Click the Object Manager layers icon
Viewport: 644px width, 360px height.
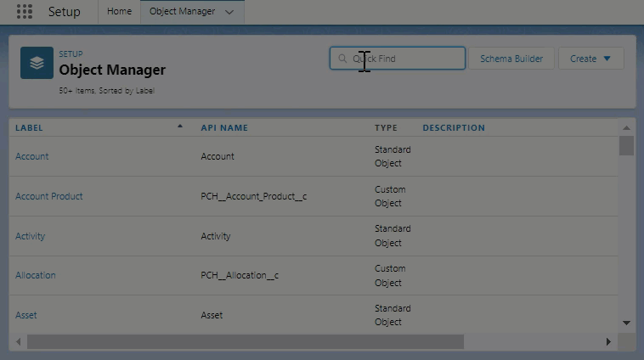pos(37,63)
